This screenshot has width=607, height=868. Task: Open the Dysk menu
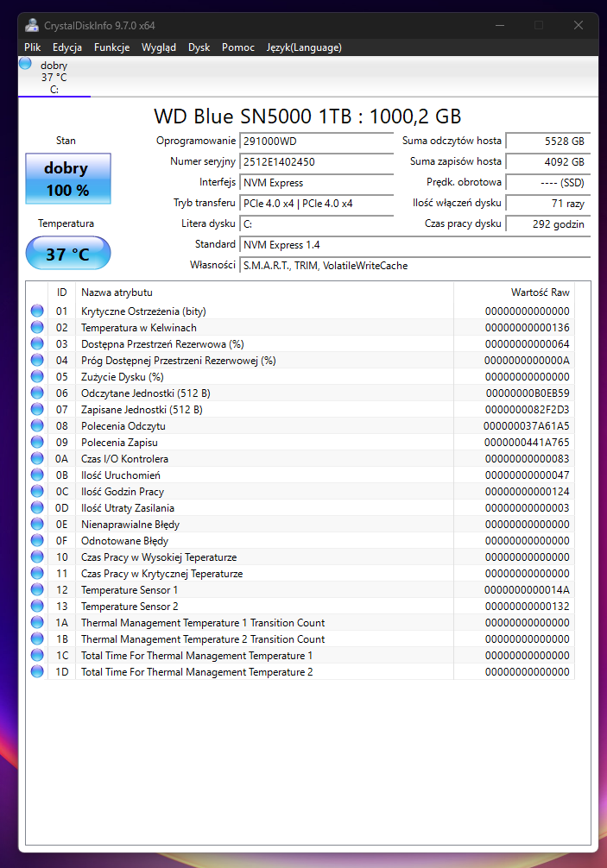tap(199, 47)
